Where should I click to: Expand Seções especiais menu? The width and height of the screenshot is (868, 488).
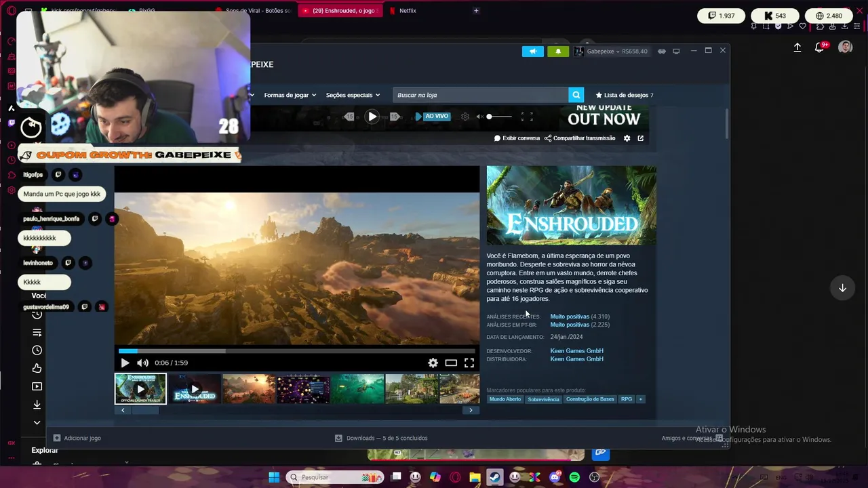pos(353,95)
